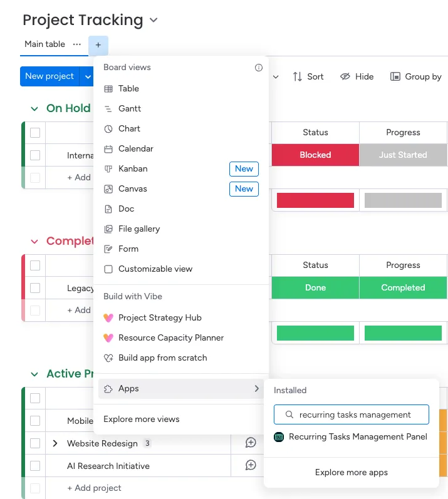Click the Kanban view icon

pyautogui.click(x=108, y=169)
